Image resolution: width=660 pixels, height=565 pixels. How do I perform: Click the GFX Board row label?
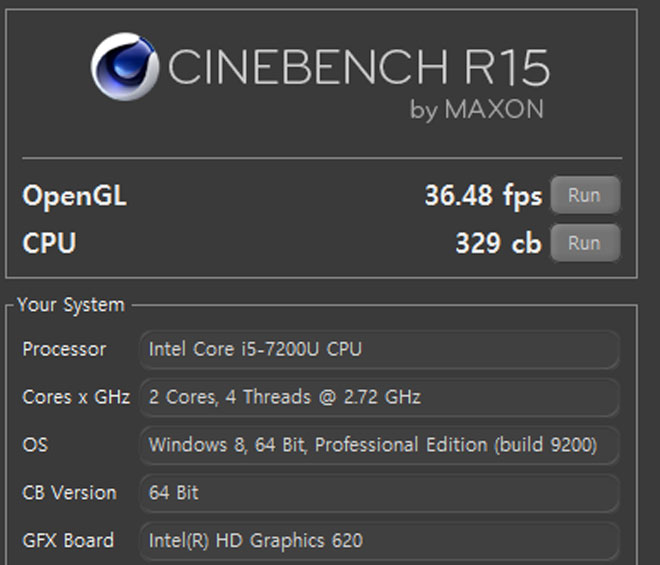click(68, 541)
